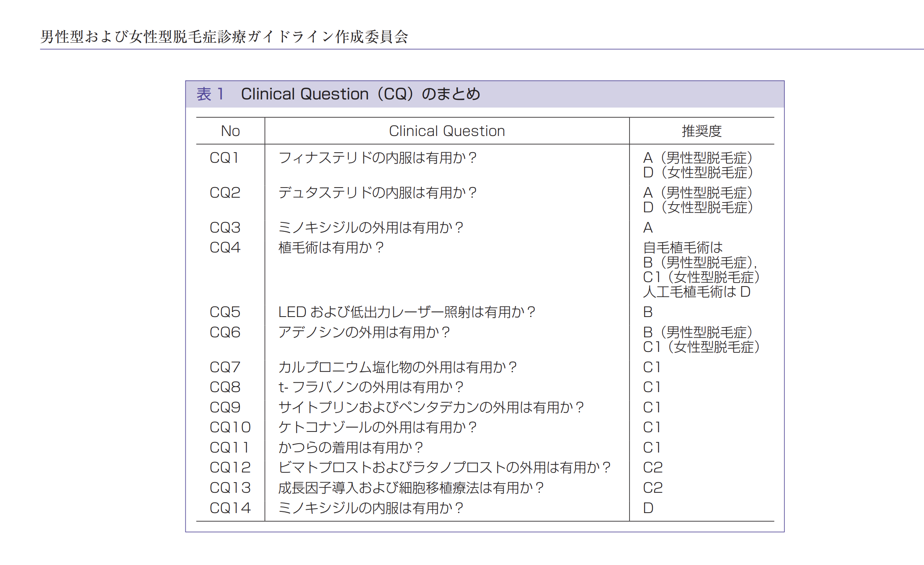This screenshot has height=565, width=924.
Task: Click grade C1 in the CQ7 row
Action: (651, 367)
